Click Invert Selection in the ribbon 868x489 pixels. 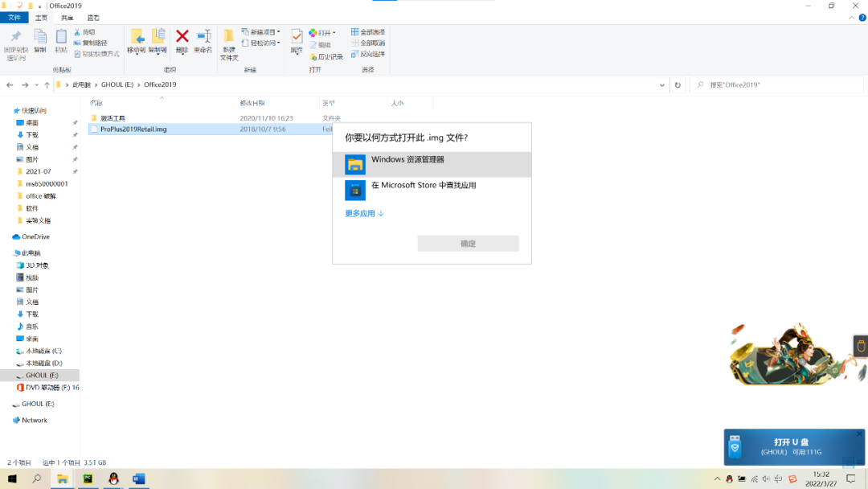[x=368, y=54]
